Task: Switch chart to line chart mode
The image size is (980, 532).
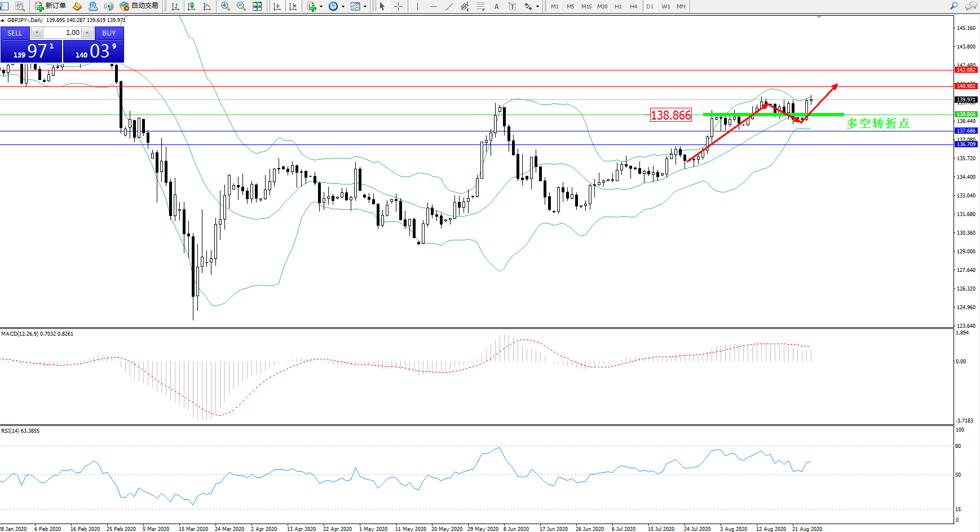Action: (x=207, y=6)
